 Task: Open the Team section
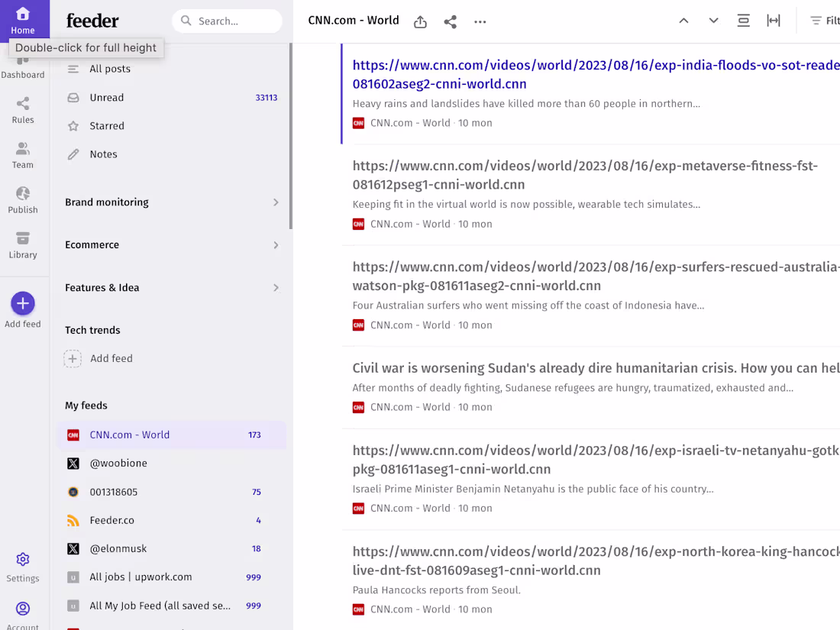coord(23,155)
